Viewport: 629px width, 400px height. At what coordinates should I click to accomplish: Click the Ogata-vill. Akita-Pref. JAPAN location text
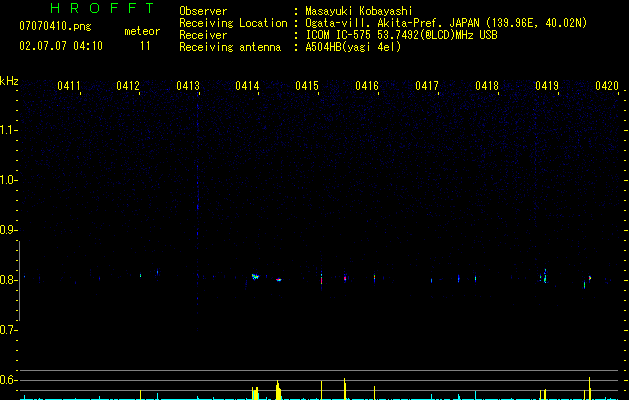446,23
